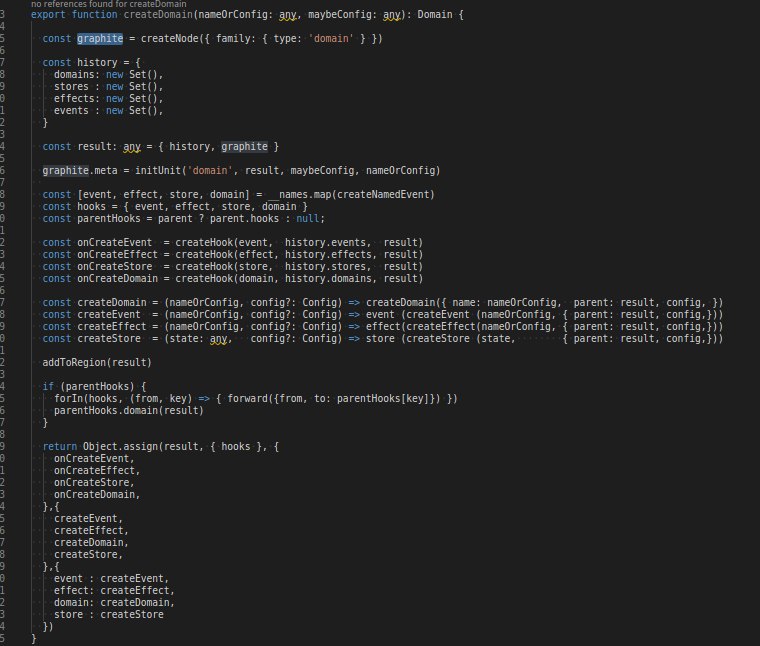Click the "store" key mapped to createStore
Image resolution: width=760 pixels, height=646 pixels.
(x=68, y=614)
